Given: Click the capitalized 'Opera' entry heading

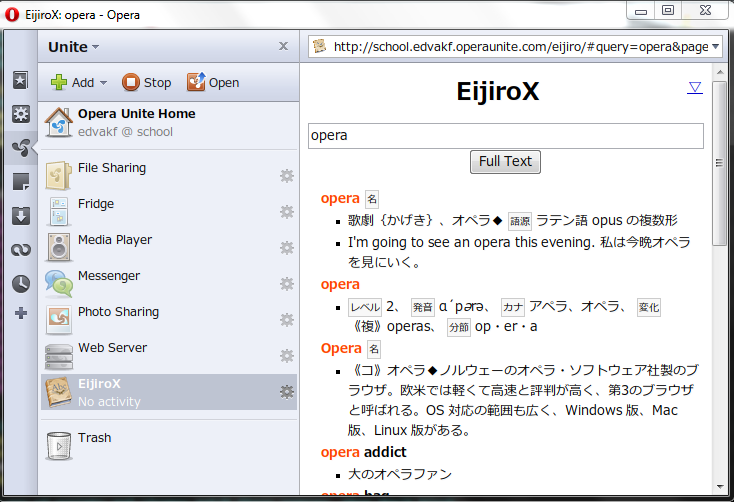Looking at the screenshot, I should pyautogui.click(x=341, y=348).
